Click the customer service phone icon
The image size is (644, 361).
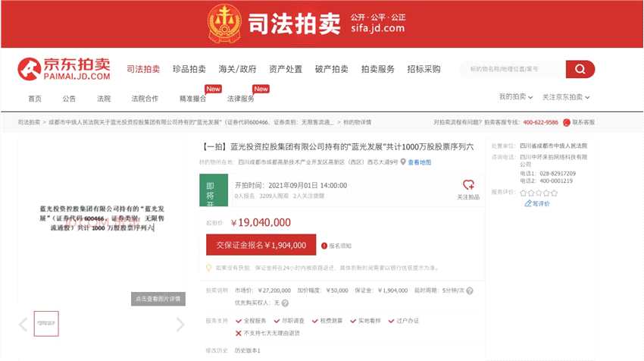point(567,122)
